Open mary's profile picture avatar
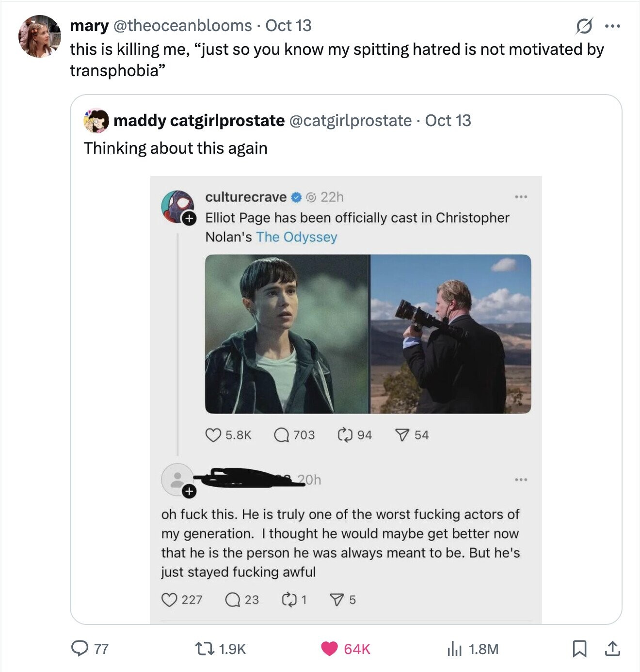 pyautogui.click(x=39, y=36)
